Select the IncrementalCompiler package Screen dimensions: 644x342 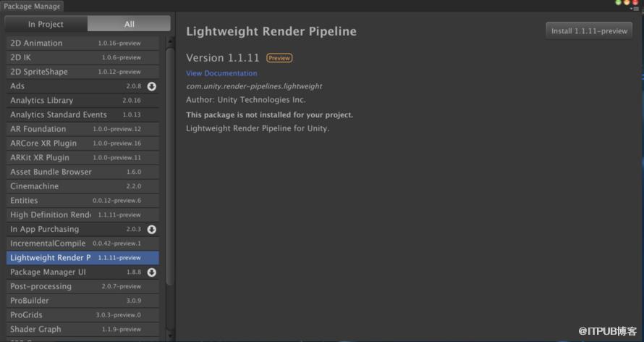click(x=82, y=243)
